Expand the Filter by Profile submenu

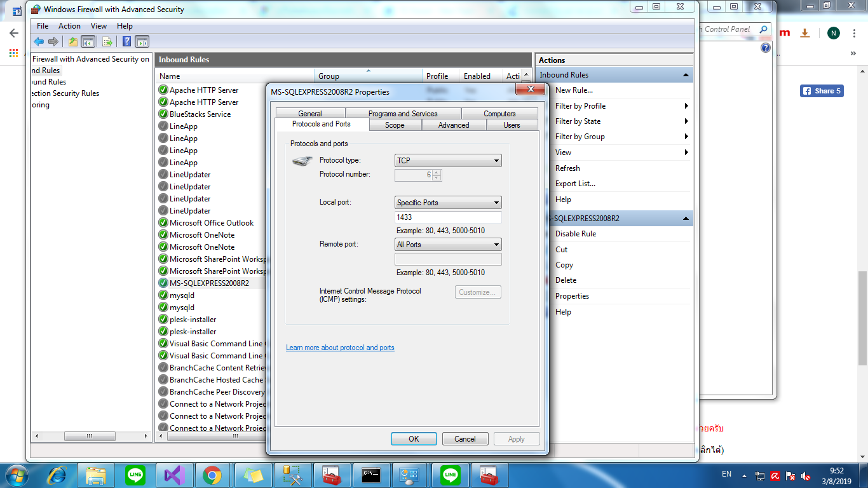coord(687,106)
